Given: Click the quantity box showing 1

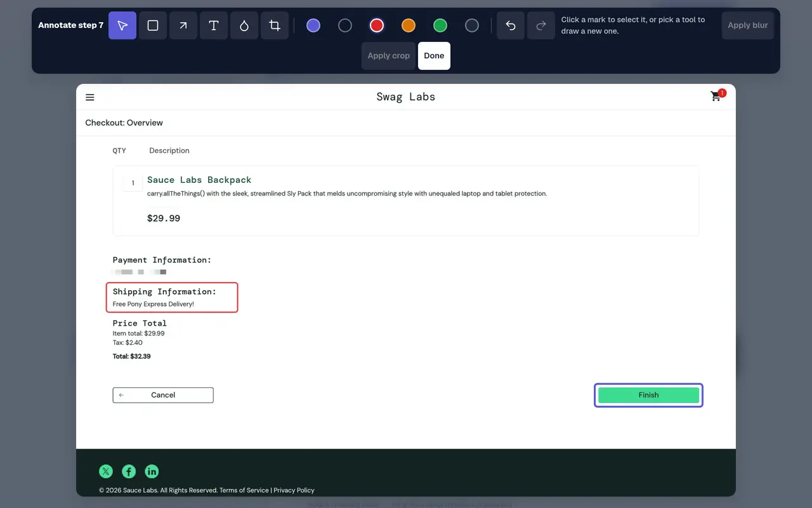Looking at the screenshot, I should [x=133, y=183].
